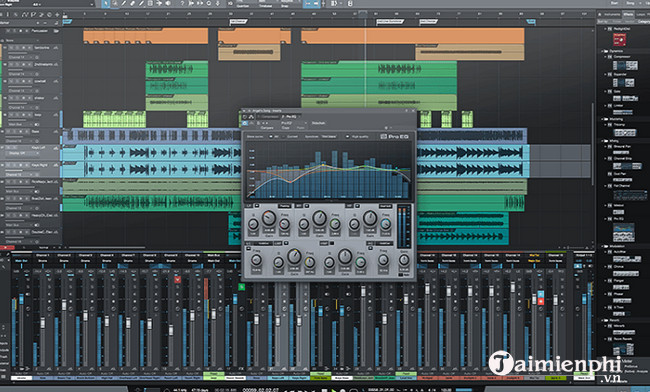Click the Copy button in Pro EQ header
Image resolution: width=650 pixels, height=392 pixels.
[286, 128]
